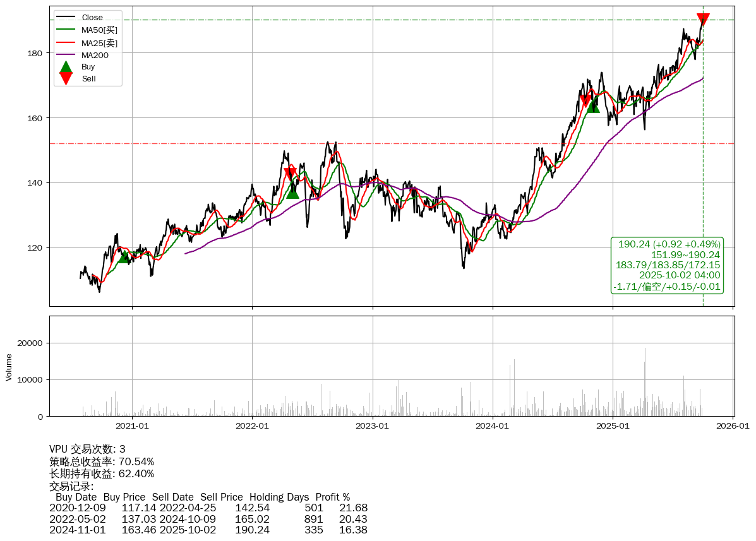Image resolution: width=756 pixels, height=541 pixels.
Task: Click the red Sell marker at chart top-right
Action: 703,20
